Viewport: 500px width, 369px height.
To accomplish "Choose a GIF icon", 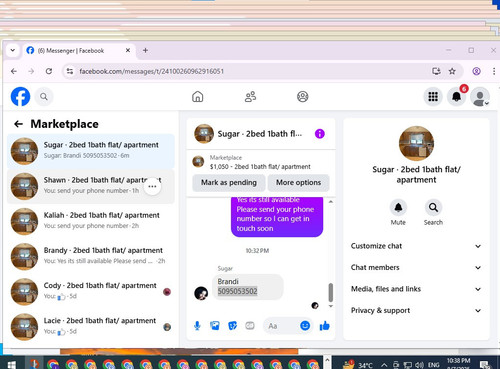I will tap(250, 326).
